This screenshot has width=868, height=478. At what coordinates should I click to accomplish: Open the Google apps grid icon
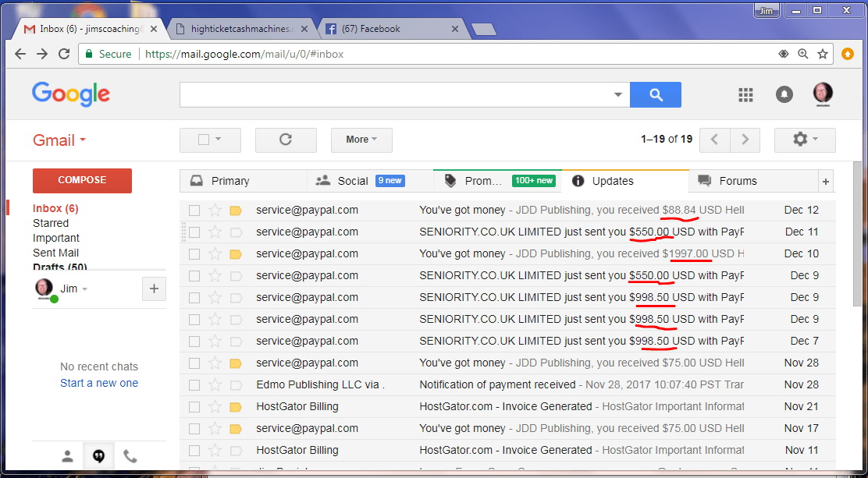pyautogui.click(x=745, y=94)
